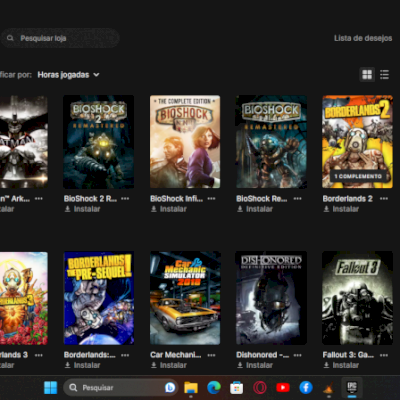Click the BioShock Infi... title text
The height and width of the screenshot is (400, 400).
coord(176,199)
